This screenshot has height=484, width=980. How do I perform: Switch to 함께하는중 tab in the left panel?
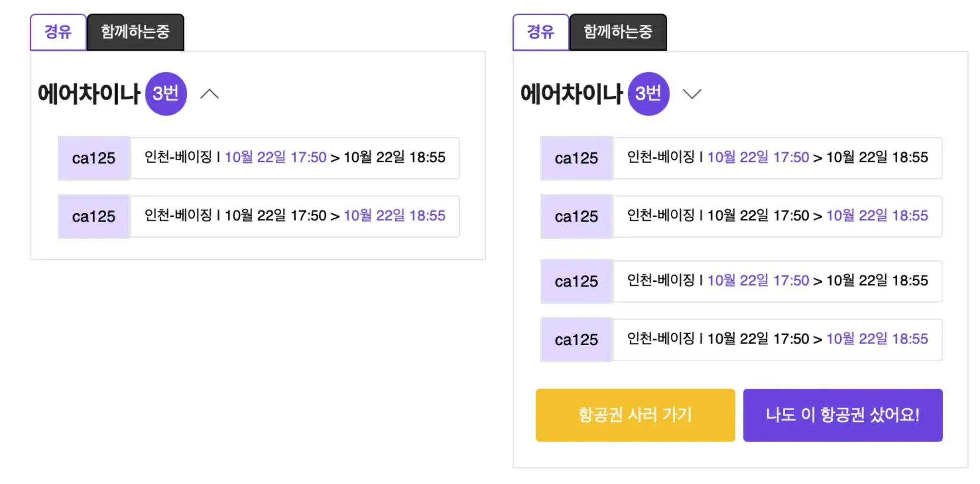pos(135,32)
